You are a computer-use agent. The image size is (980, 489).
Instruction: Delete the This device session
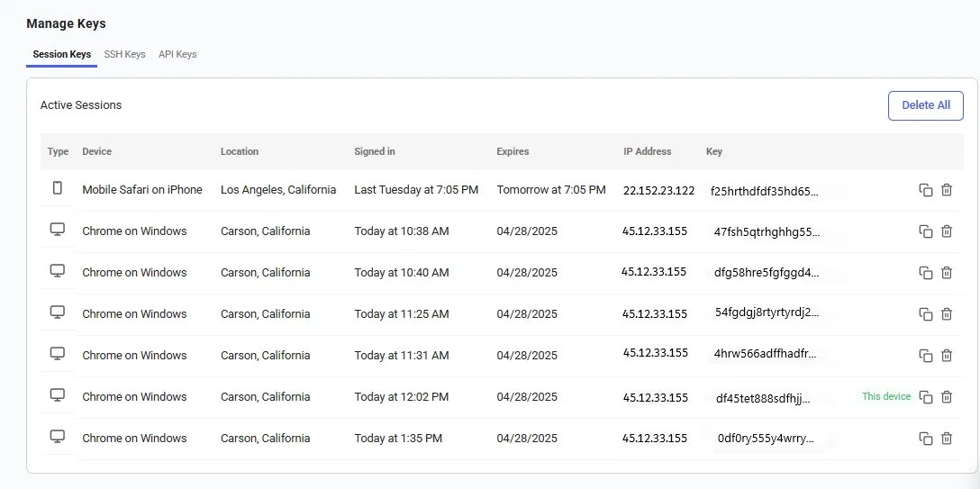pos(947,396)
